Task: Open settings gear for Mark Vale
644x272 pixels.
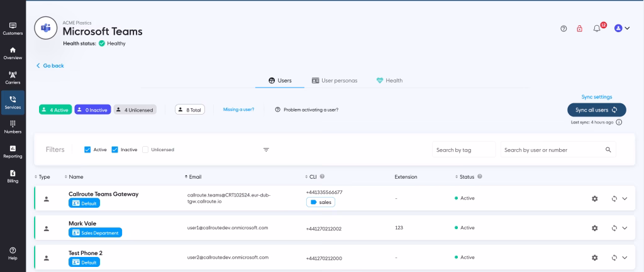Action: coord(594,228)
